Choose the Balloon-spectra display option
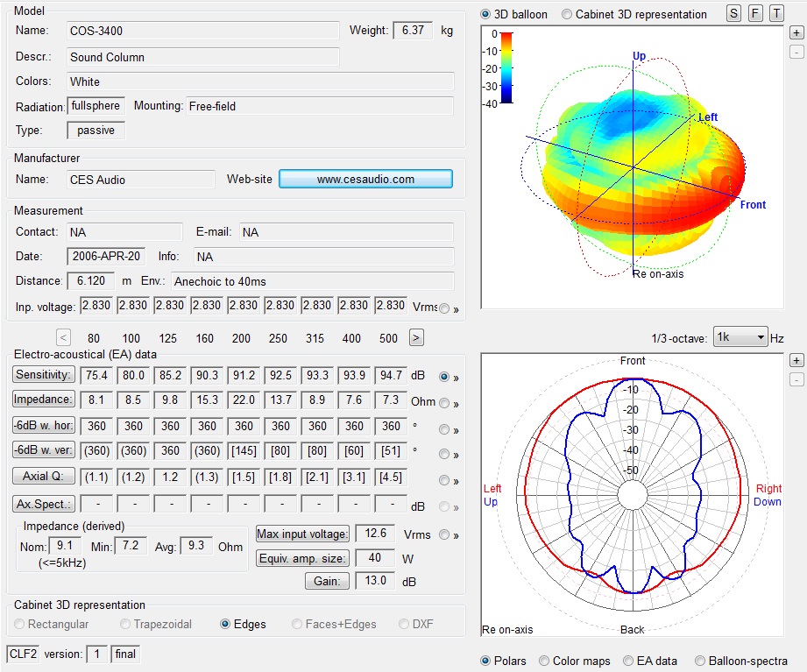Screen dimensions: 807x672 (700, 661)
